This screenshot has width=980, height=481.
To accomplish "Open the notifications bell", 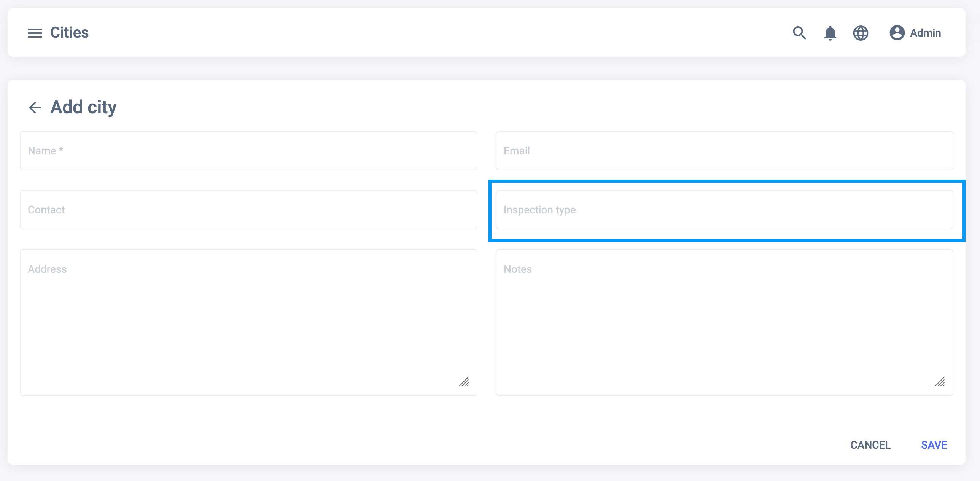I will 830,33.
